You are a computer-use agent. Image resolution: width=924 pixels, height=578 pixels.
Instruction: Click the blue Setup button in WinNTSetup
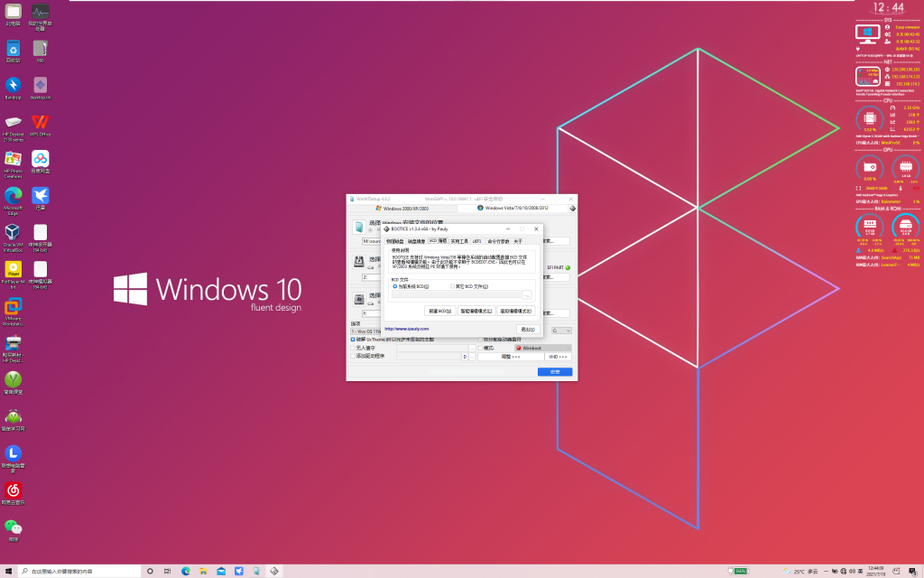click(x=555, y=371)
